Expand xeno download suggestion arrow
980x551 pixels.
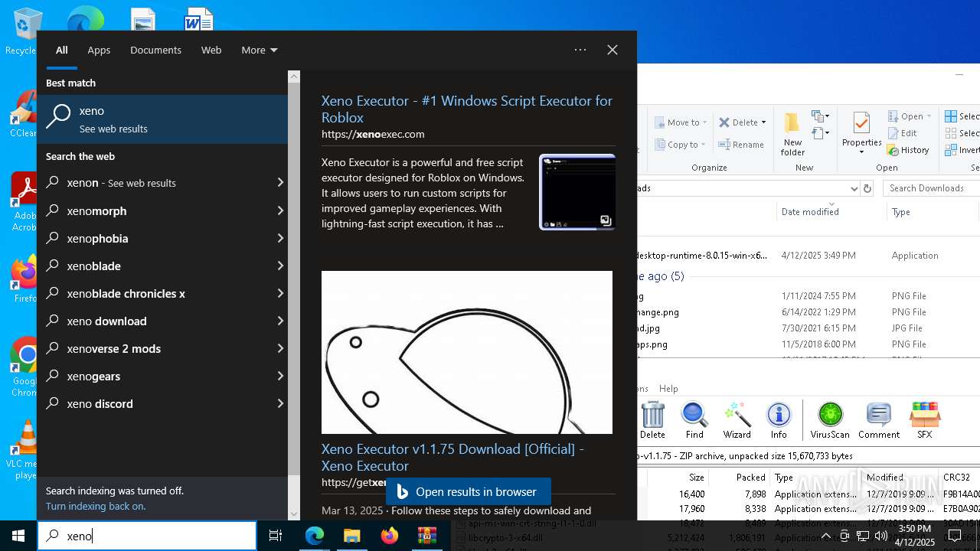280,321
